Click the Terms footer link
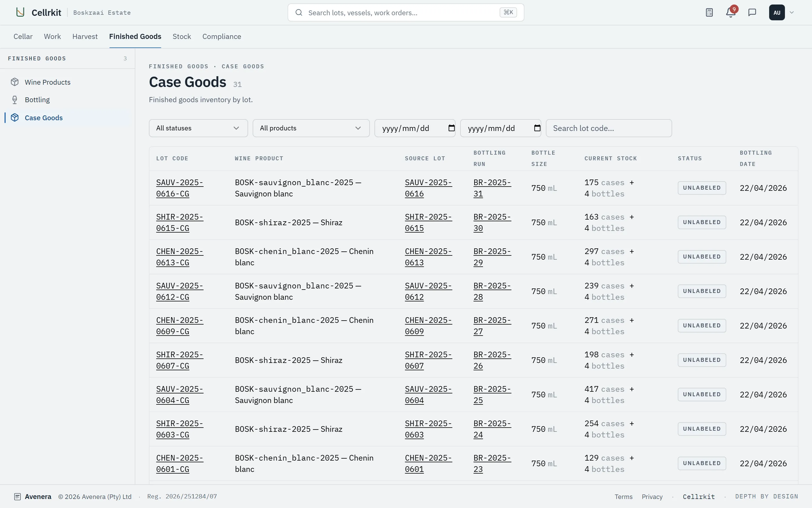 pyautogui.click(x=623, y=497)
